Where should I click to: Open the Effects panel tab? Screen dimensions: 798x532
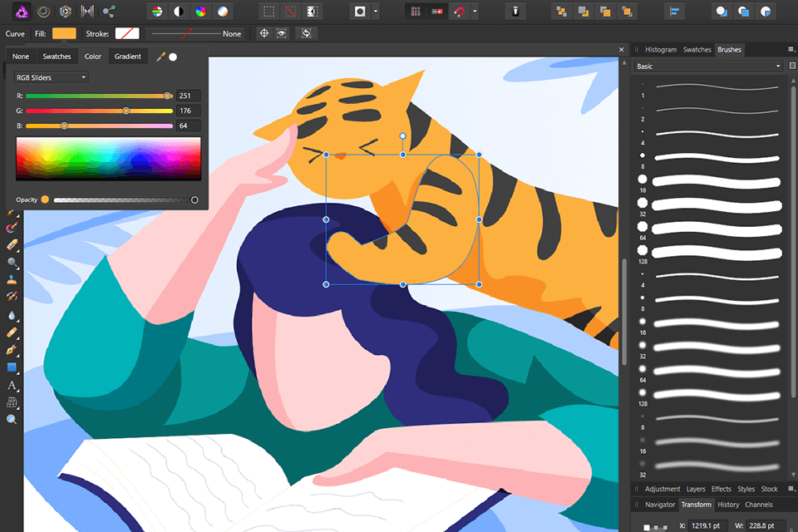point(721,490)
